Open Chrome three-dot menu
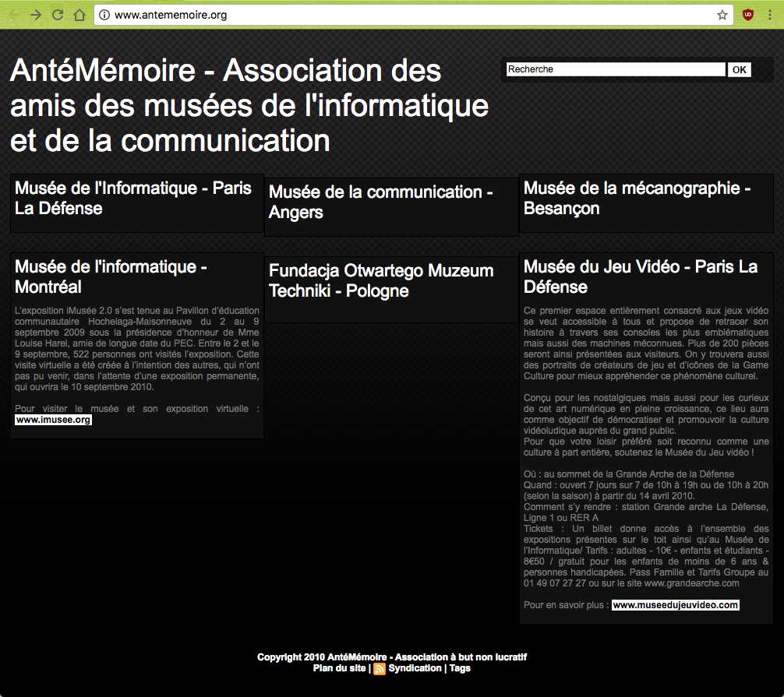The width and height of the screenshot is (784, 697). pos(770,15)
